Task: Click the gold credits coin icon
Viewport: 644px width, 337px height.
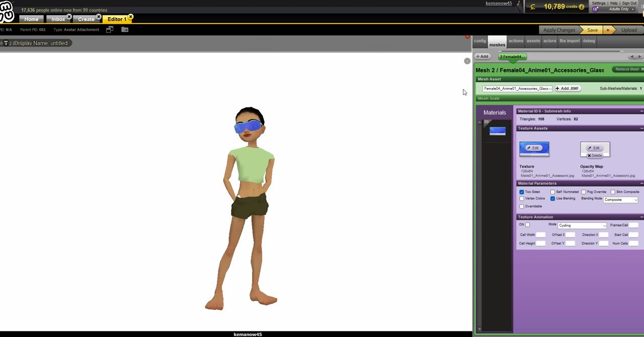Action: pyautogui.click(x=533, y=7)
